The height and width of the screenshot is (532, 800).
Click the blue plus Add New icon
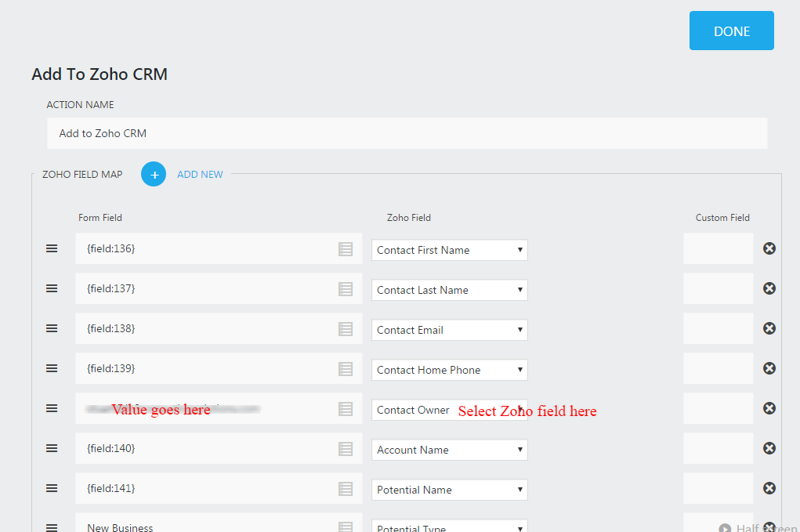(x=154, y=174)
